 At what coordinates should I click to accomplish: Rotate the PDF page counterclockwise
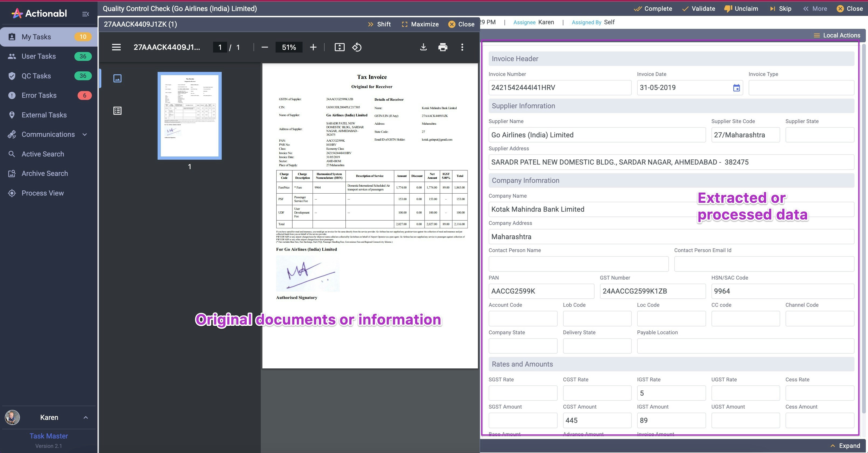click(357, 47)
